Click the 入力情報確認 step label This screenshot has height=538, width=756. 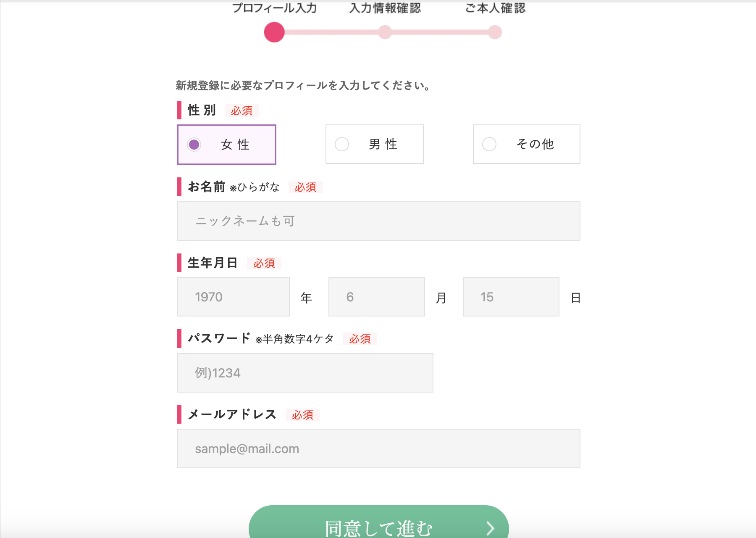tap(385, 8)
